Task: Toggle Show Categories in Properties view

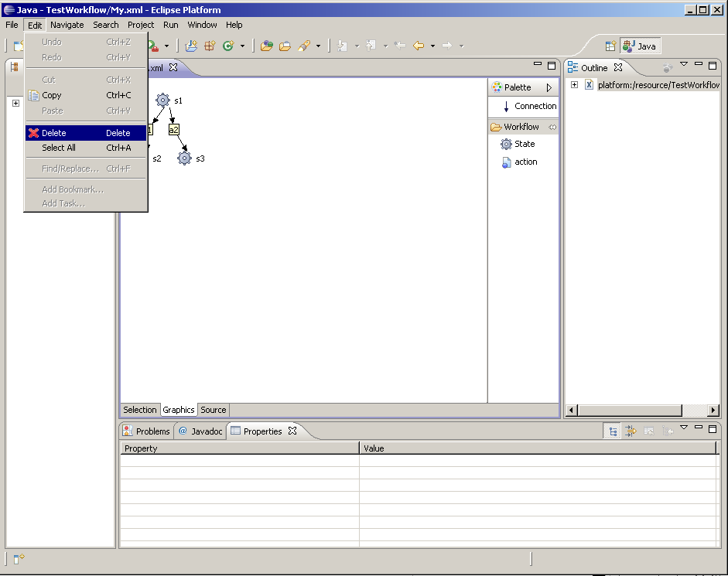Action: [x=612, y=431]
